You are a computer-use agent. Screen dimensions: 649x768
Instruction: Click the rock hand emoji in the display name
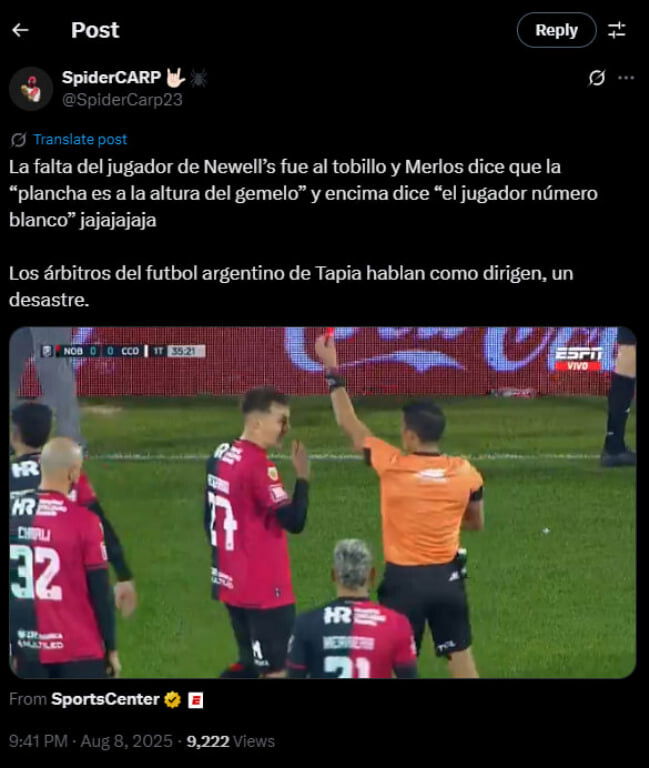pyautogui.click(x=175, y=77)
